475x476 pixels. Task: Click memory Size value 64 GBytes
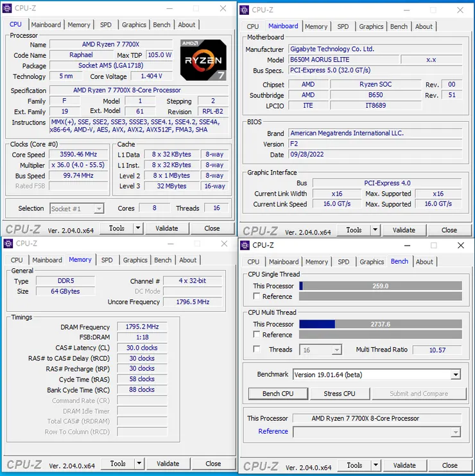[x=65, y=291]
